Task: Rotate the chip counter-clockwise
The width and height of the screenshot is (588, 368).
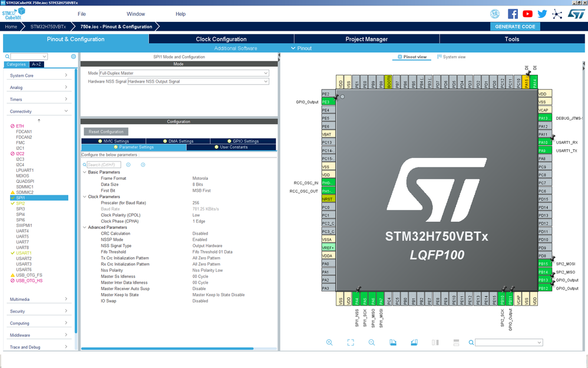Action: point(414,342)
